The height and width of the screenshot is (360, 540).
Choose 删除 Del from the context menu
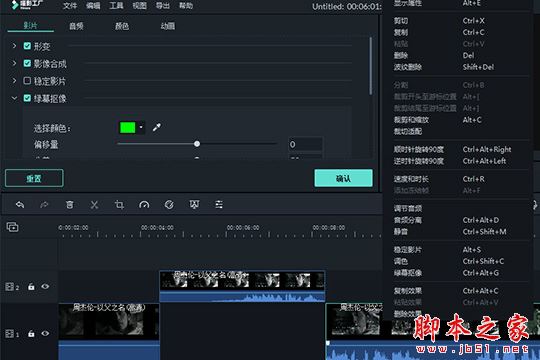tap(461, 55)
